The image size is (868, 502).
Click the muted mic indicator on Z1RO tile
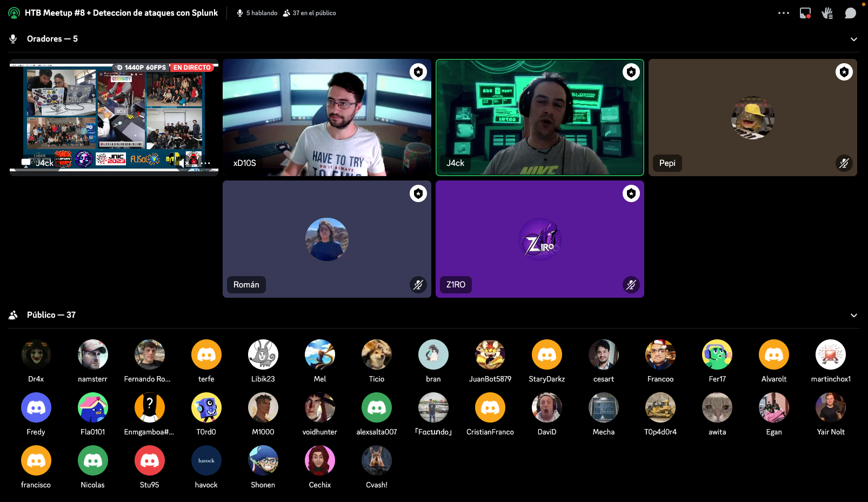pyautogui.click(x=631, y=285)
